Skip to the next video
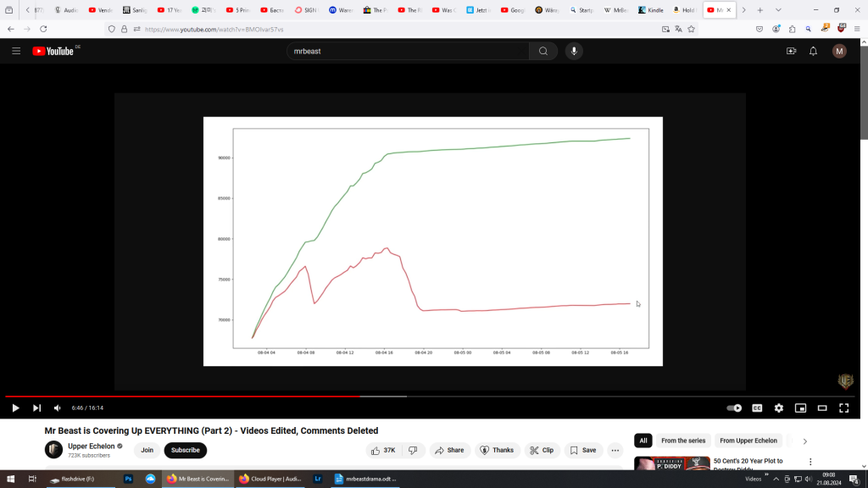 pyautogui.click(x=36, y=408)
